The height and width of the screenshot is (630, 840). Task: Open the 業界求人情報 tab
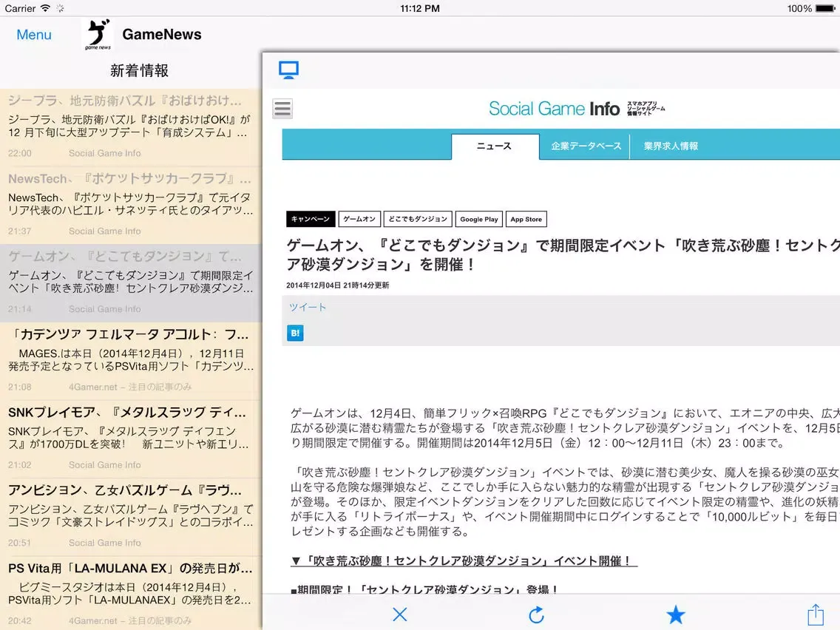pyautogui.click(x=671, y=146)
